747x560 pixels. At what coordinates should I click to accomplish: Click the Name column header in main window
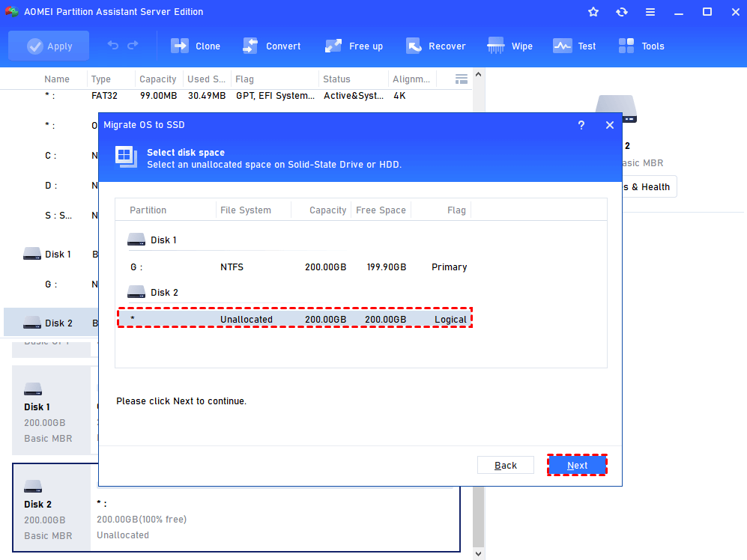click(x=57, y=79)
